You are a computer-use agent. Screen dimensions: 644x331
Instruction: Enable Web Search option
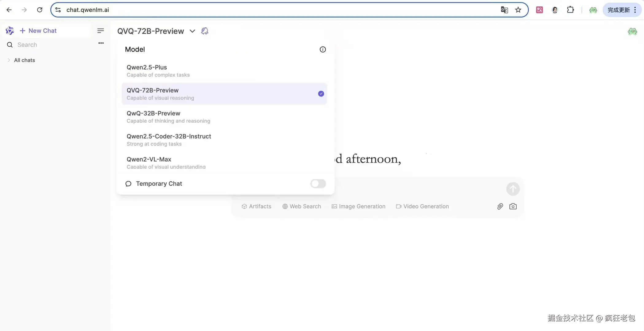pyautogui.click(x=302, y=207)
